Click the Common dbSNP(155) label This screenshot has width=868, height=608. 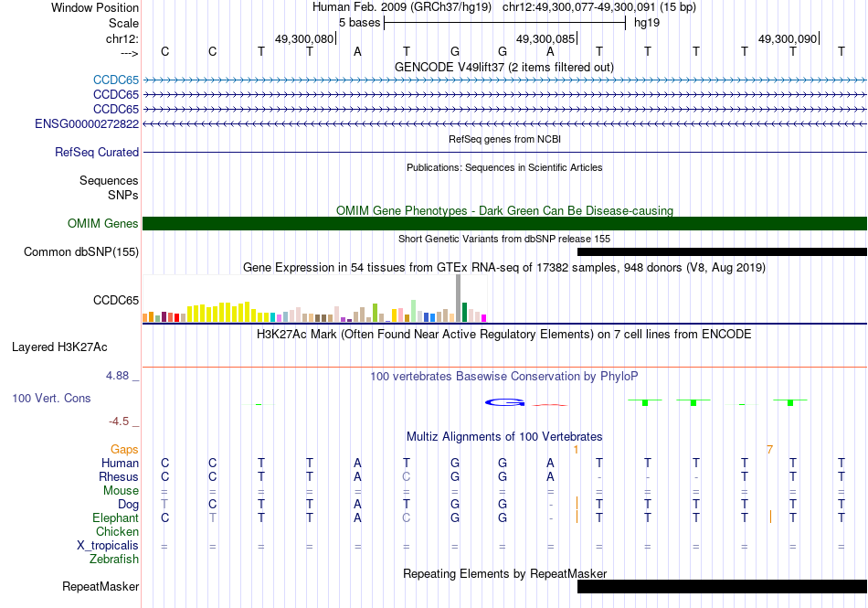[81, 252]
